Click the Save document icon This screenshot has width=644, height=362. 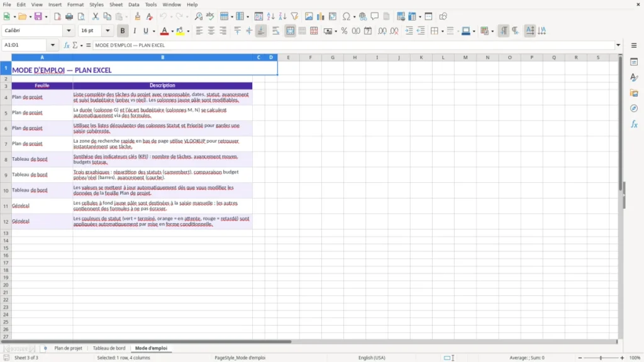[x=38, y=16]
